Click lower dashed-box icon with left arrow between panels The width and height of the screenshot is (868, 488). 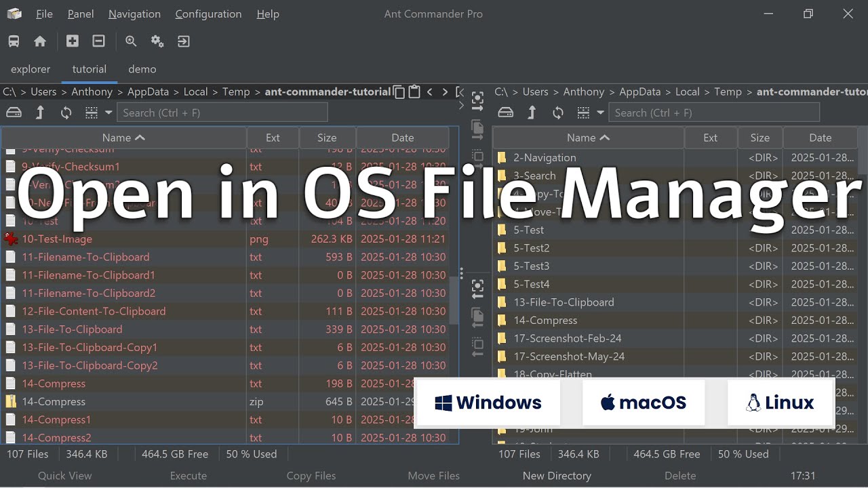477,346
